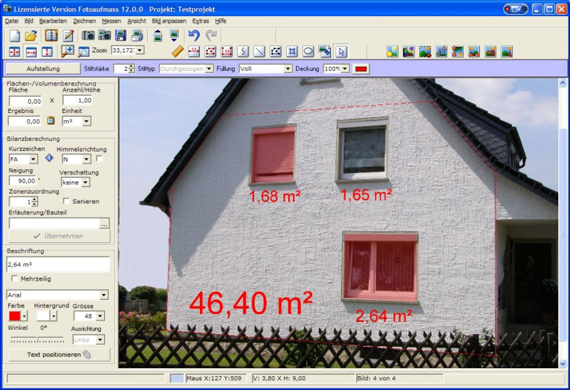Click the blue floppy disk save icon

pos(121,36)
